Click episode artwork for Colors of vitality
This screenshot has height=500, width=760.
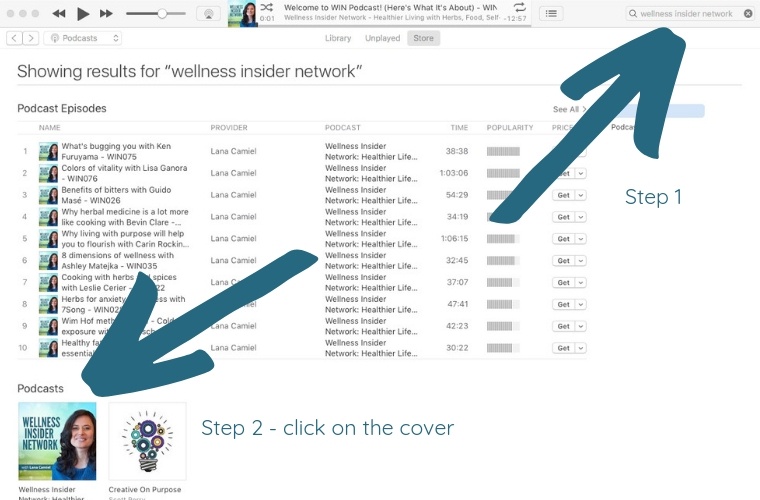tap(48, 173)
